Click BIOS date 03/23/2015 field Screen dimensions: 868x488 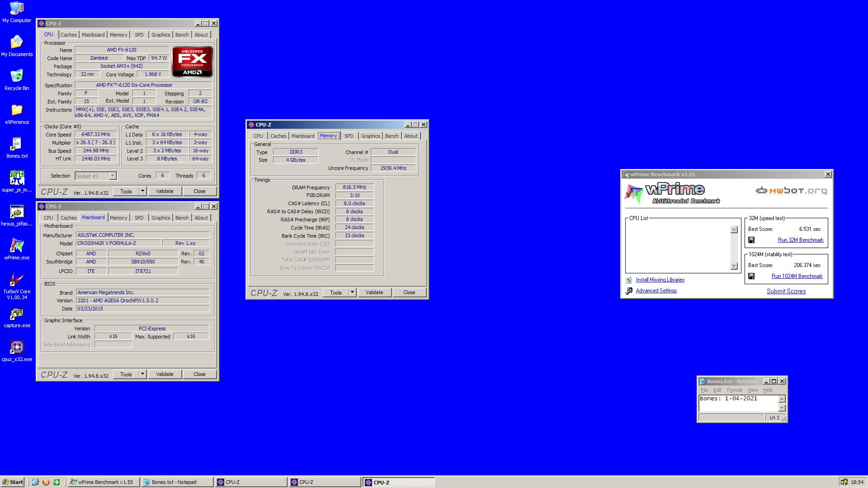pyautogui.click(x=142, y=309)
